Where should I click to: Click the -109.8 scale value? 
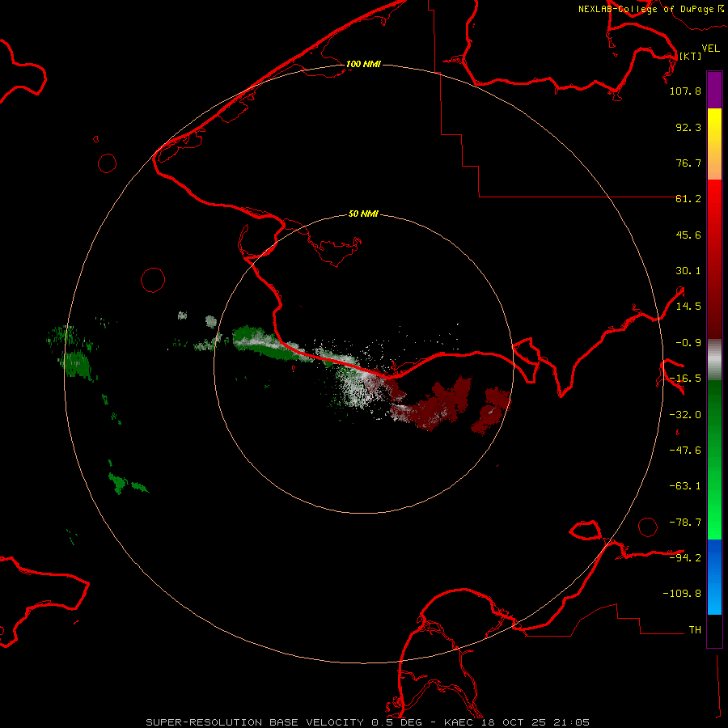pyautogui.click(x=682, y=594)
